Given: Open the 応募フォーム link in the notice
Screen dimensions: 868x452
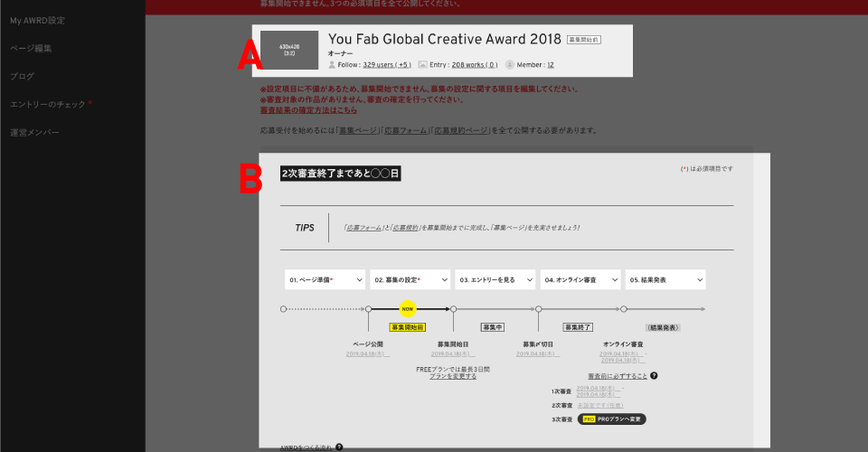Looking at the screenshot, I should coord(405,130).
